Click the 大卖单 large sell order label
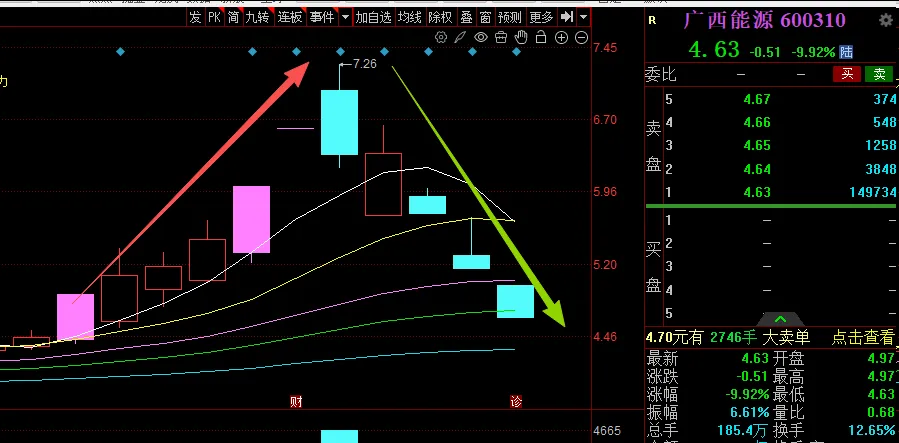 point(786,338)
